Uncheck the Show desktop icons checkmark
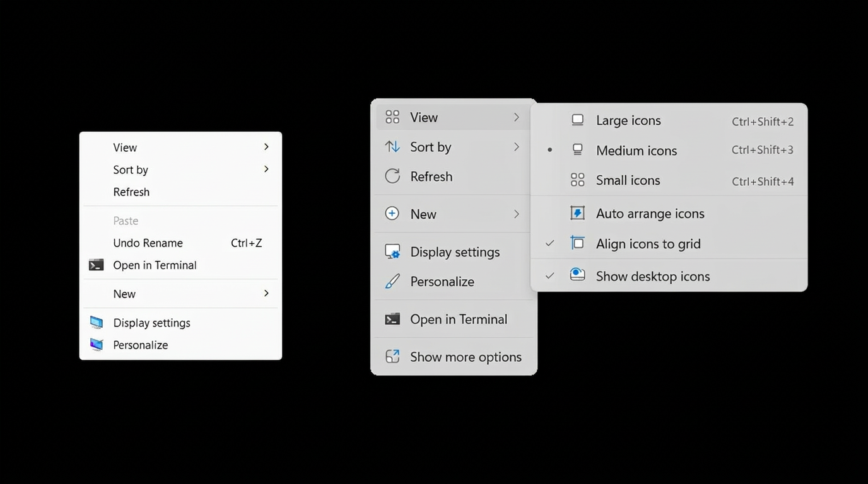Image resolution: width=868 pixels, height=484 pixels. click(550, 276)
